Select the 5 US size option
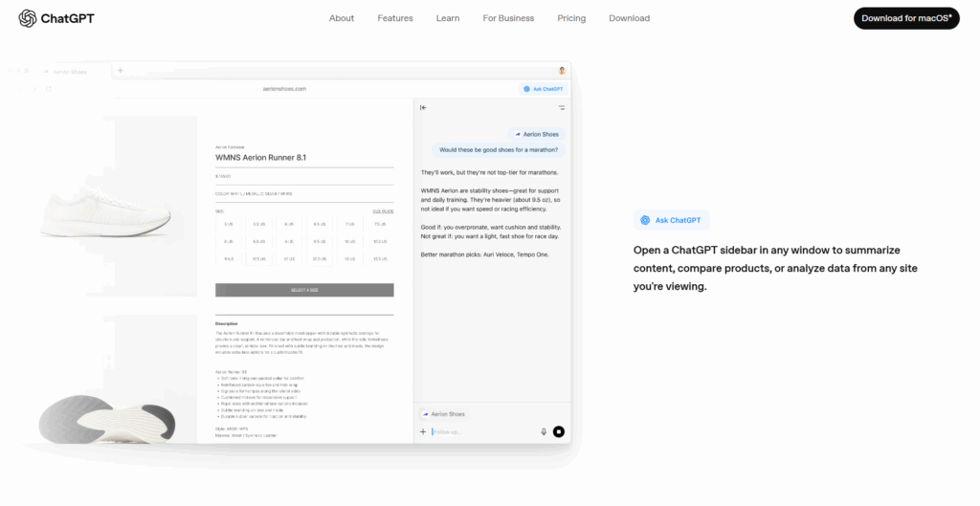The width and height of the screenshot is (980, 506). click(x=229, y=224)
